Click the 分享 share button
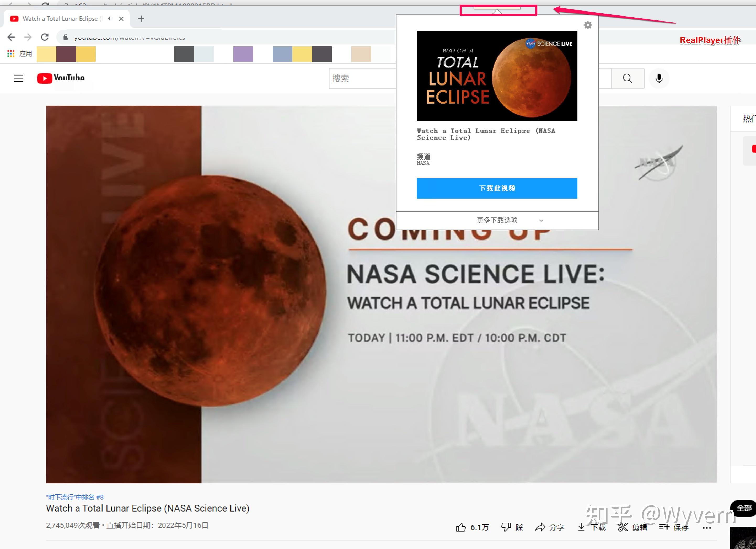Viewport: 756px width, 549px height. (549, 527)
